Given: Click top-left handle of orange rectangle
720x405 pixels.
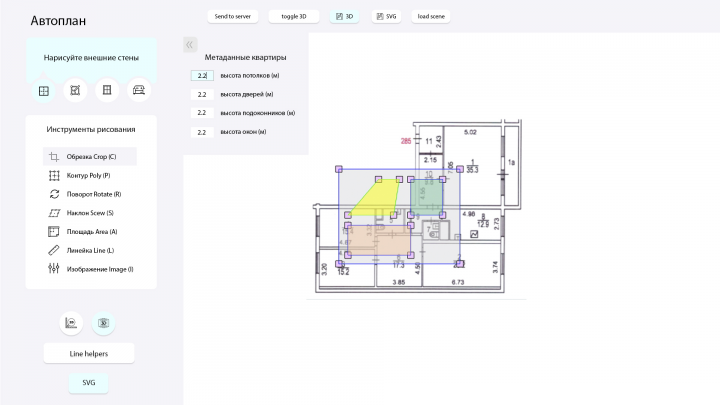Looking at the screenshot, I should pos(348,225).
